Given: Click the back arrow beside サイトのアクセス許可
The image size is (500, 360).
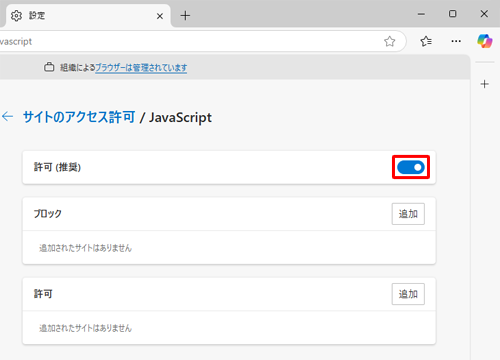Looking at the screenshot, I should (x=7, y=116).
